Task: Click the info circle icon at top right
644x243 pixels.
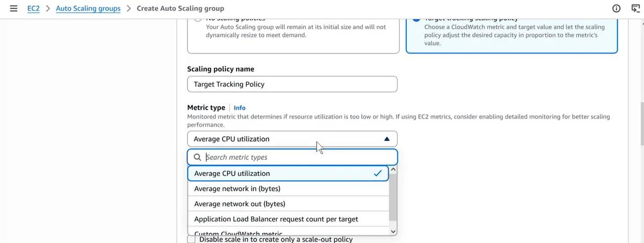Action: tap(616, 9)
